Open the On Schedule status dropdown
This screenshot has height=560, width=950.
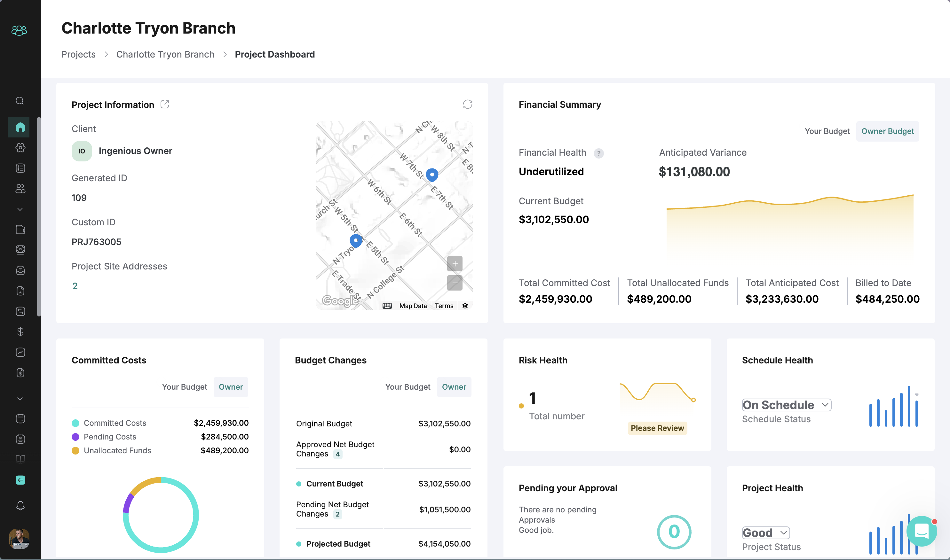pyautogui.click(x=787, y=405)
